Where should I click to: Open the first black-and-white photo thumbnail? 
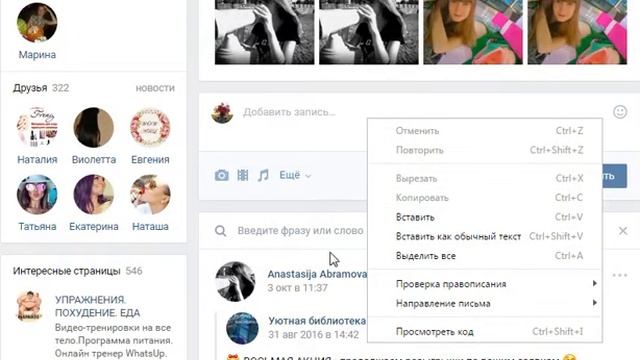(x=264, y=32)
